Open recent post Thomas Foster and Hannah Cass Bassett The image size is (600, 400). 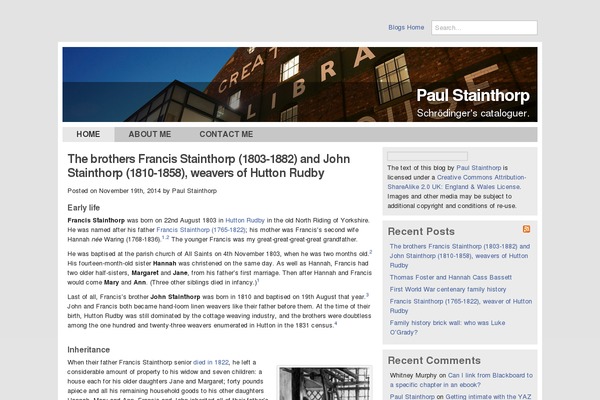450,278
